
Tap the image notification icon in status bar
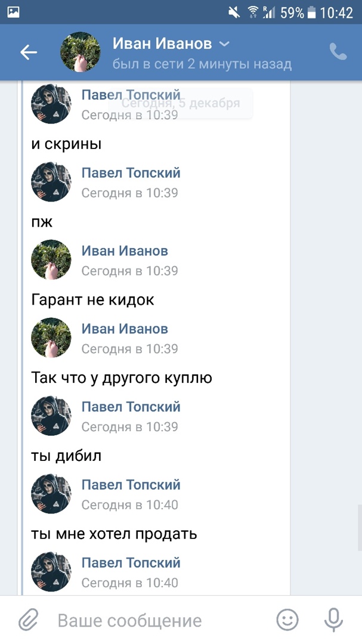13,12
